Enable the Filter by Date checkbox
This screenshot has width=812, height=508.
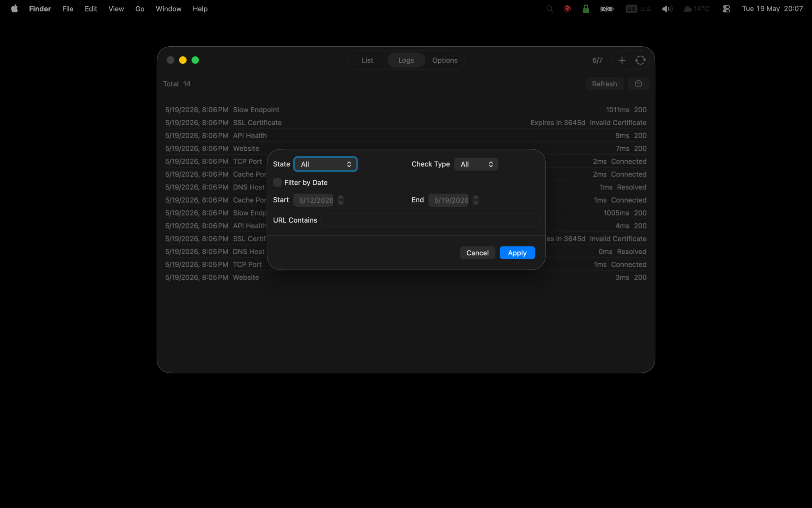click(x=277, y=183)
